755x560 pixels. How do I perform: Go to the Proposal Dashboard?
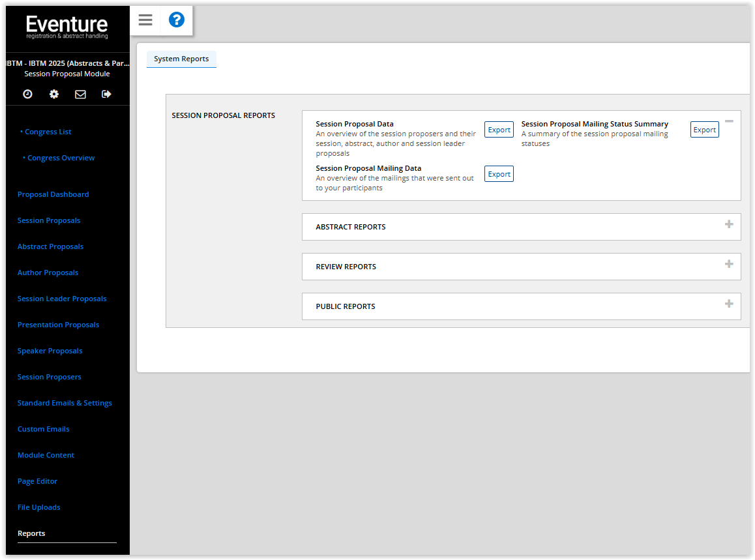(x=53, y=194)
